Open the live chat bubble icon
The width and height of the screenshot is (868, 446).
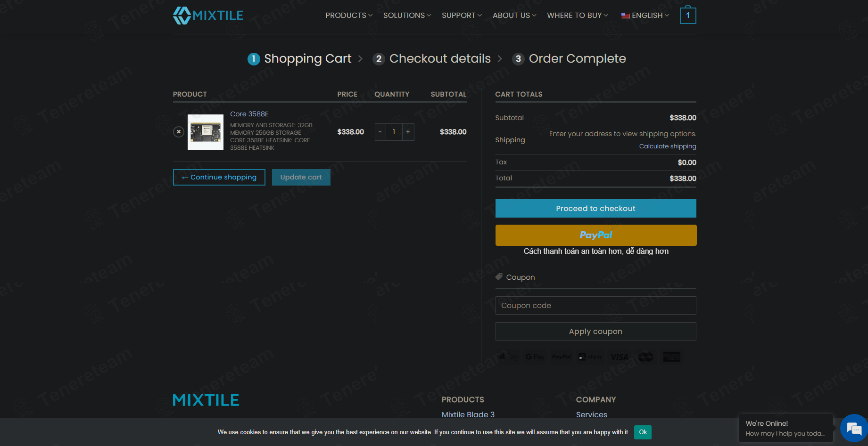pos(853,428)
